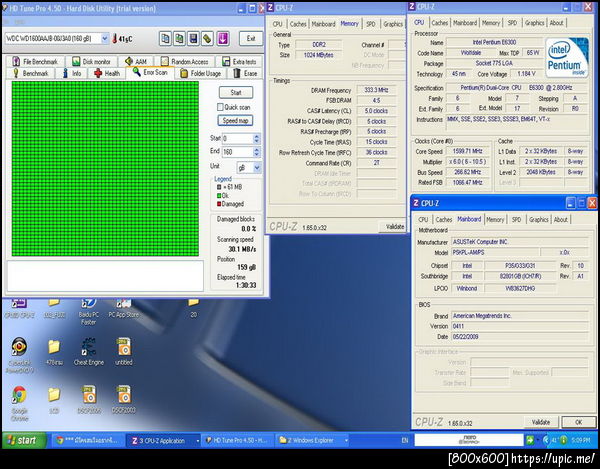
Task: Select the 'untitled' image file on desktop
Action: pyautogui.click(x=124, y=351)
